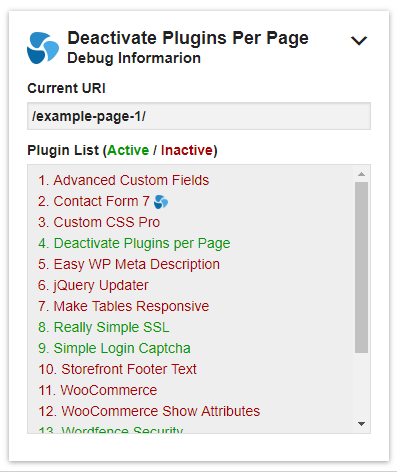Select Storefront Footer Text in the list
The width and height of the screenshot is (397, 472).
point(117,369)
